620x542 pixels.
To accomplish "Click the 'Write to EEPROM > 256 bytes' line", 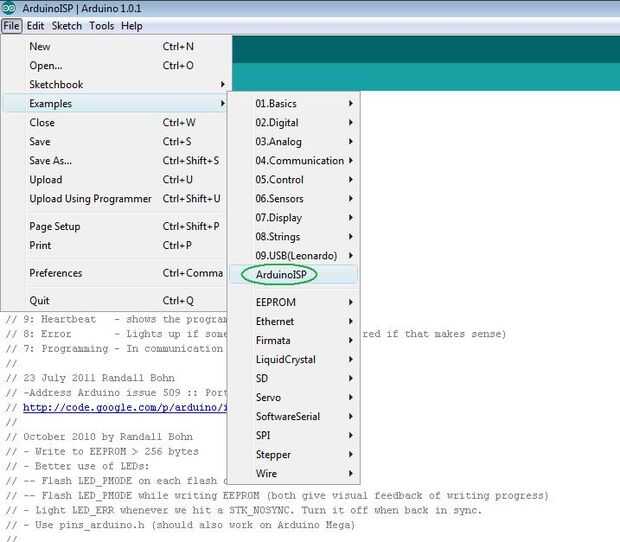I will [x=102, y=451].
